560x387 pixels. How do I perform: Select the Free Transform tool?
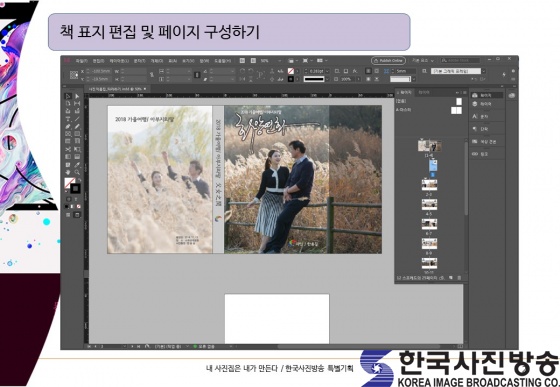pos(77,149)
